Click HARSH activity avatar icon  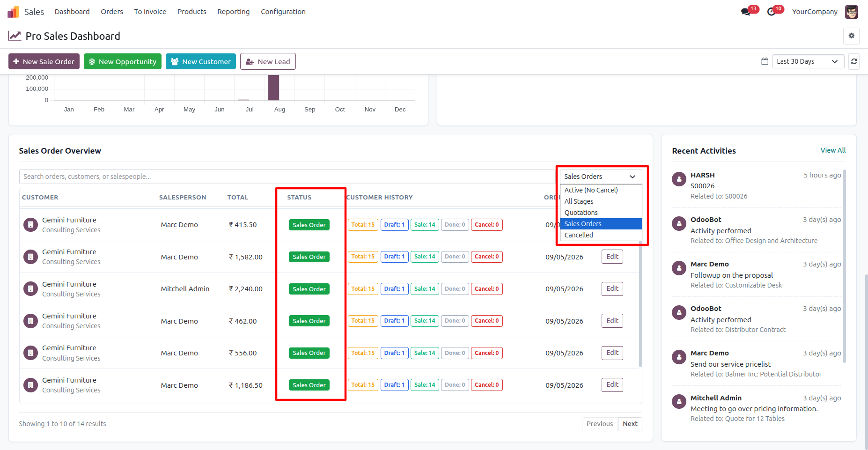coord(679,179)
